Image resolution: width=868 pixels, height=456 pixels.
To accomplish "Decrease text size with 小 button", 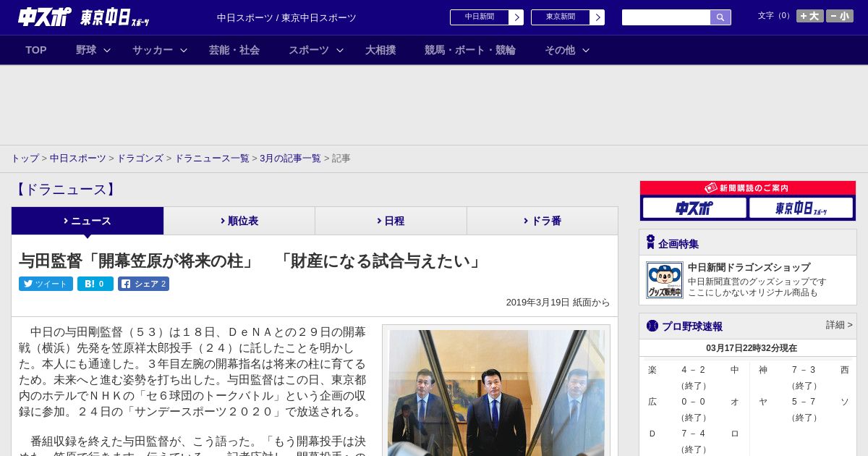I will 840,16.
